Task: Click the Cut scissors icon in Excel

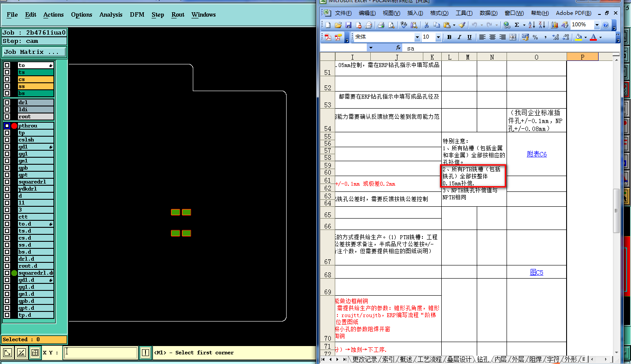Action: point(426,25)
